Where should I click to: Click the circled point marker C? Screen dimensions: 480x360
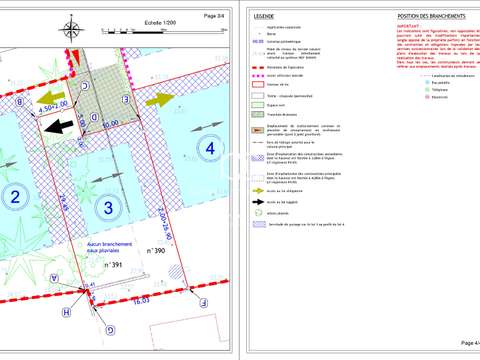(x=85, y=86)
